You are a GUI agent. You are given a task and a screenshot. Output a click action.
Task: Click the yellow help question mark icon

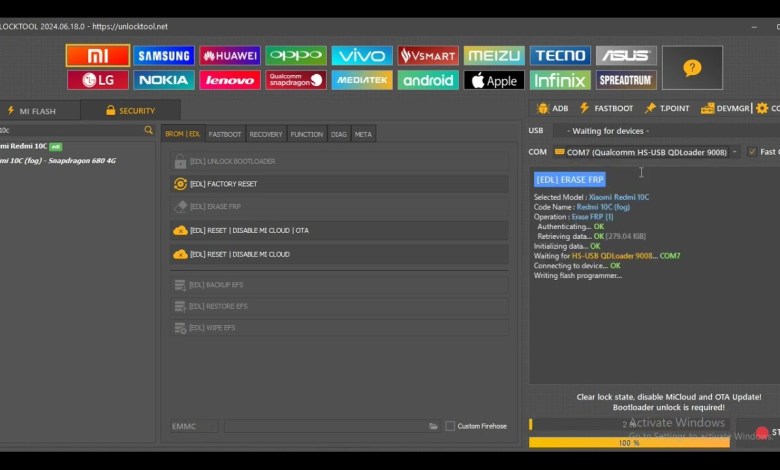coord(692,67)
